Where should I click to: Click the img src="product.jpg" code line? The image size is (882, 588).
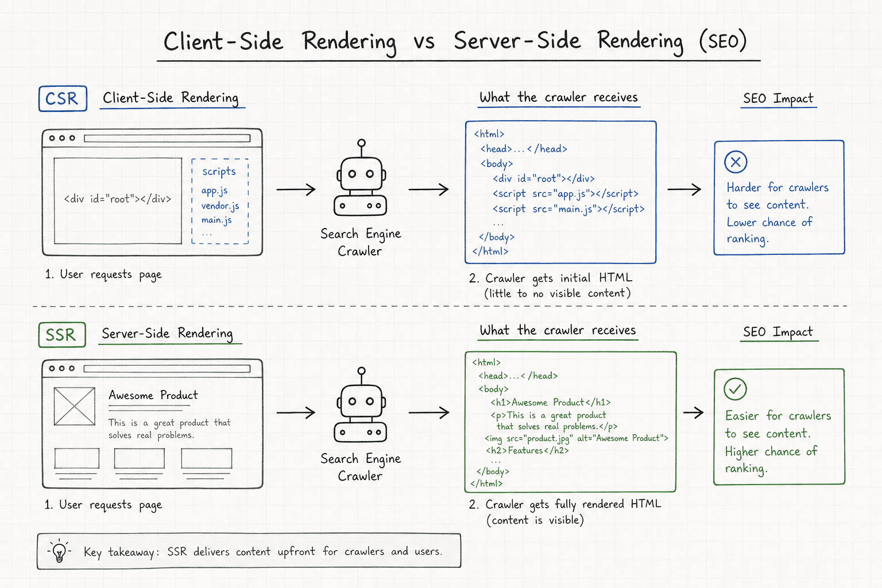click(x=577, y=438)
